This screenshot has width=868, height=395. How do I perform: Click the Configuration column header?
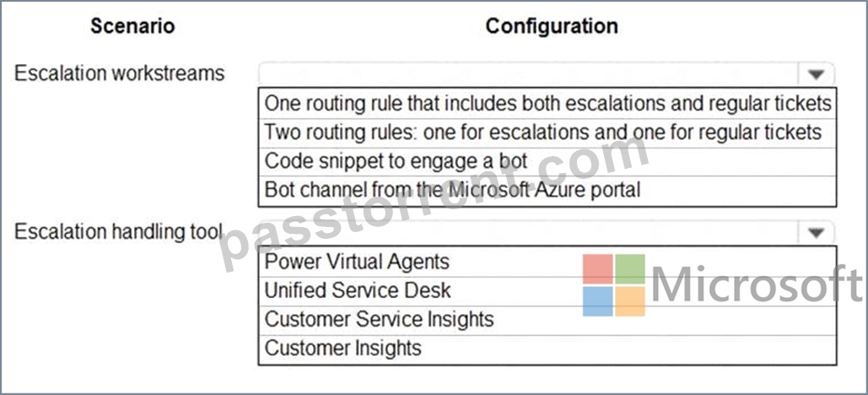552,26
